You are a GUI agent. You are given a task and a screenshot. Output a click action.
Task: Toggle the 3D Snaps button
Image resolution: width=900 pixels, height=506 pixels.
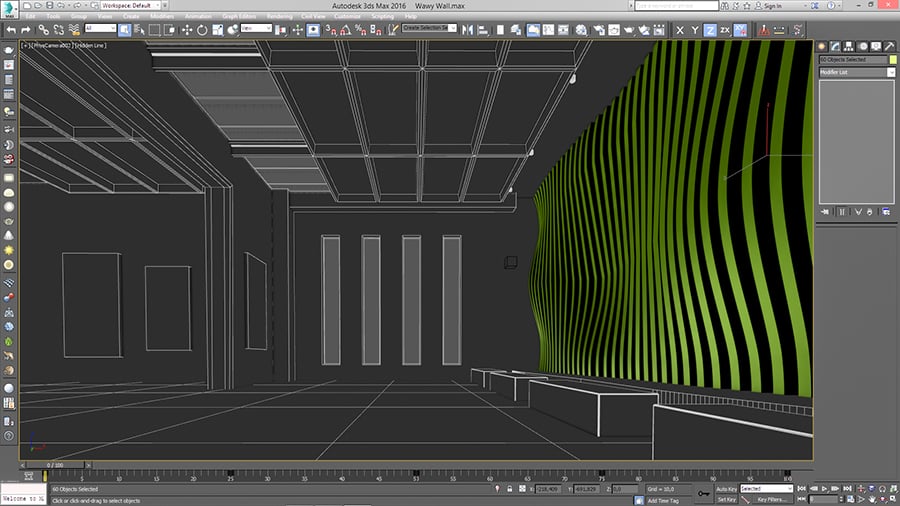(x=331, y=30)
